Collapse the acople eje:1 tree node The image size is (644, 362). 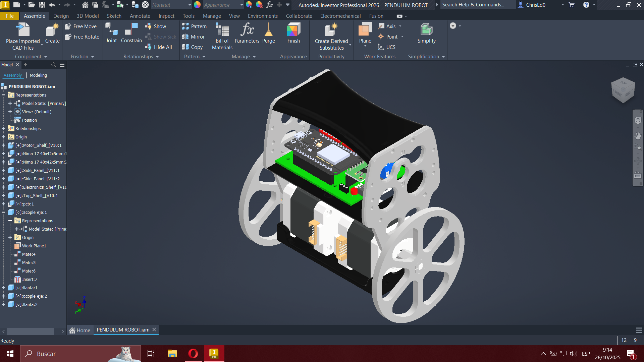coord(3,213)
